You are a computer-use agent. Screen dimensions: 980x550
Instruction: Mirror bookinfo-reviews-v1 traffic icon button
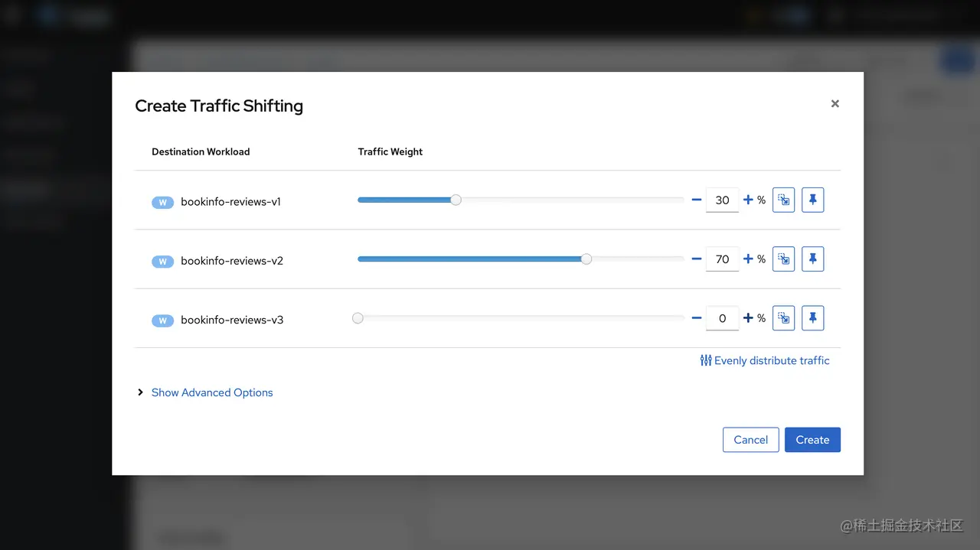coord(783,200)
